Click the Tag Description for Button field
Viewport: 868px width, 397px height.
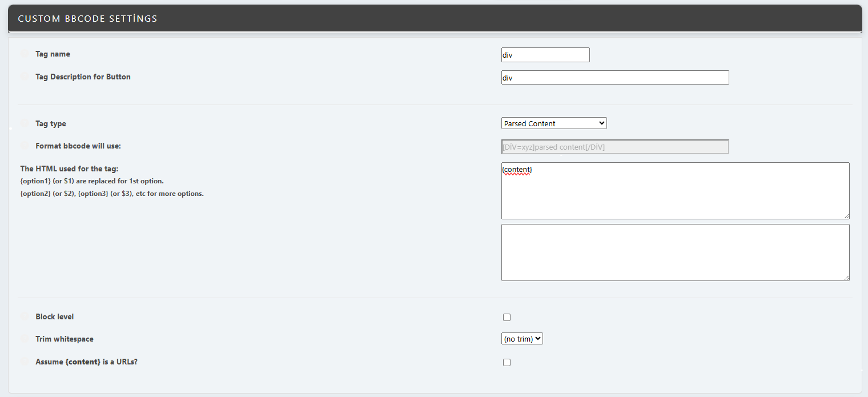pyautogui.click(x=615, y=78)
